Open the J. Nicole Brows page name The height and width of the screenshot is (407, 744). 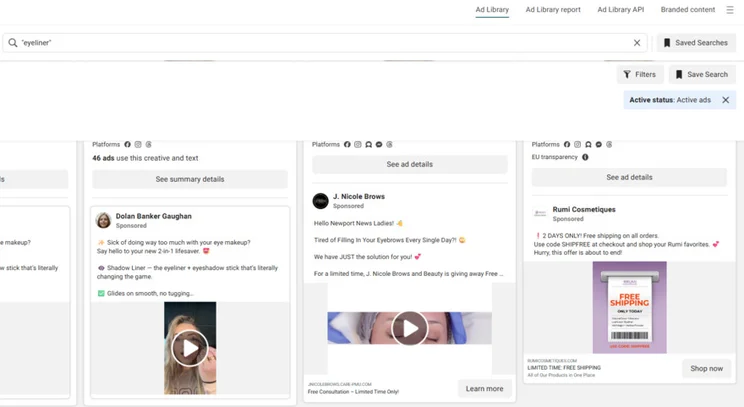pyautogui.click(x=359, y=196)
